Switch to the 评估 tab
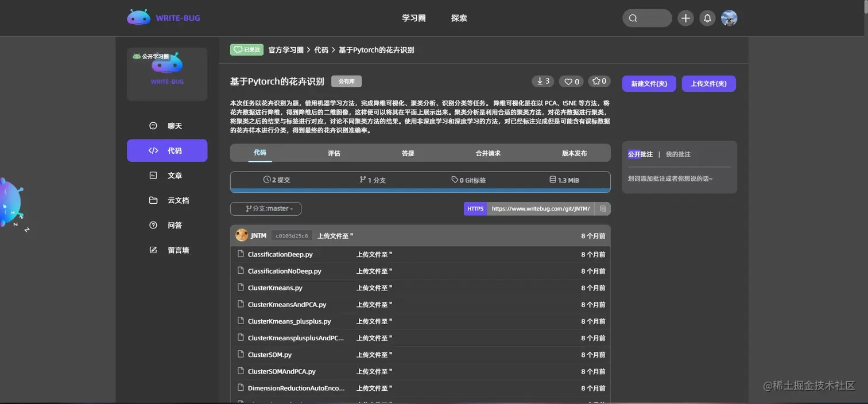The width and height of the screenshot is (868, 404). (x=334, y=153)
